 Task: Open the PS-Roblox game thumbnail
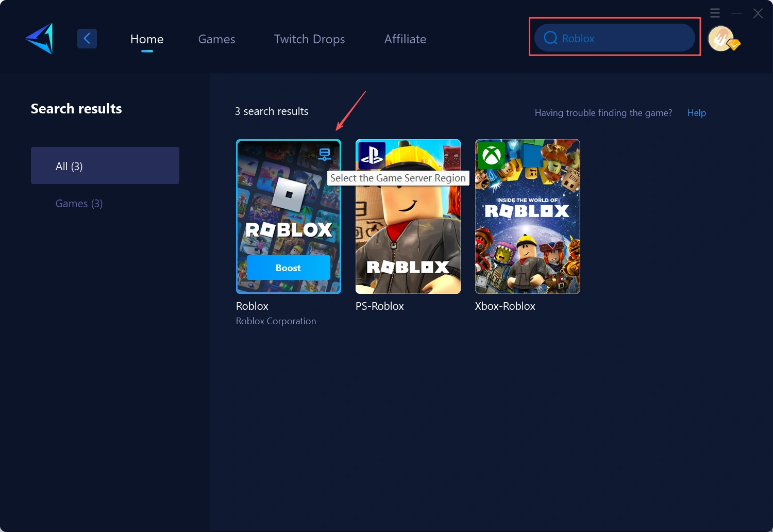tap(408, 232)
